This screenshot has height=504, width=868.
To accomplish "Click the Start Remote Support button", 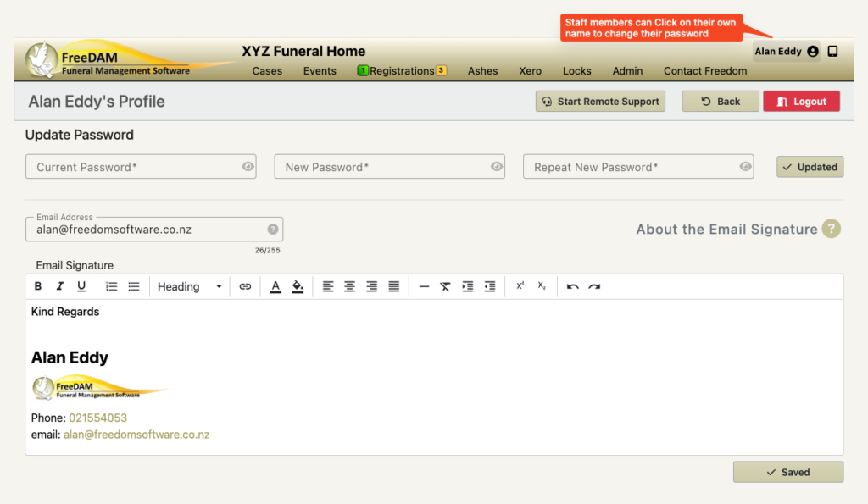I will click(x=600, y=102).
